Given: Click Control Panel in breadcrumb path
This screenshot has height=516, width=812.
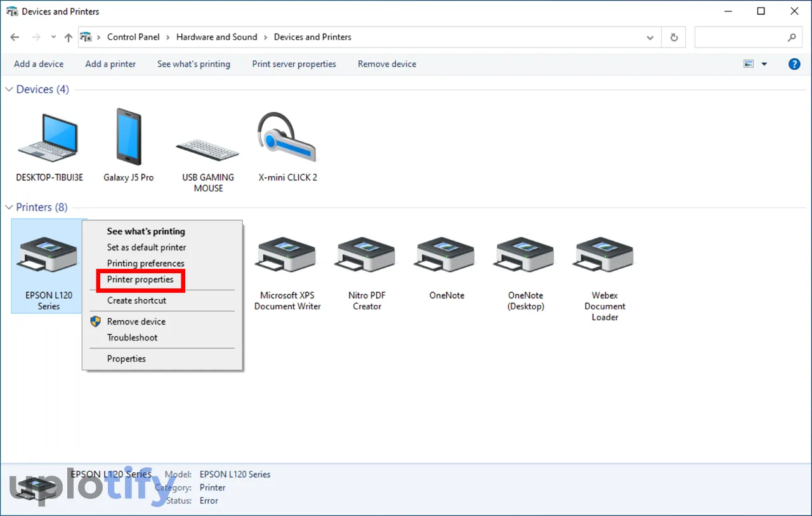Looking at the screenshot, I should tap(133, 37).
